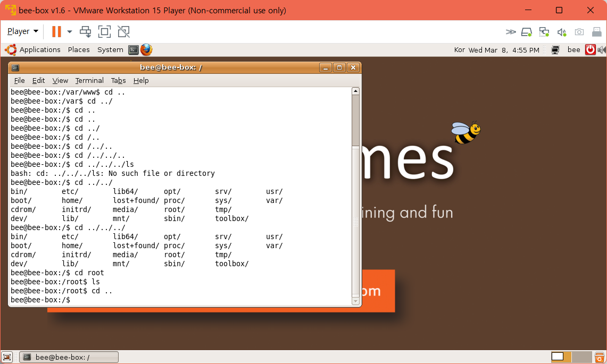This screenshot has height=364, width=607.
Task: Click the last terminal prompt line
Action: (40, 300)
